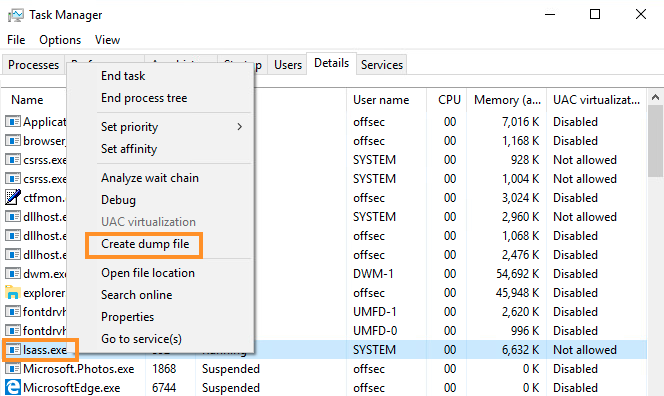Select the Details tab

tap(332, 63)
